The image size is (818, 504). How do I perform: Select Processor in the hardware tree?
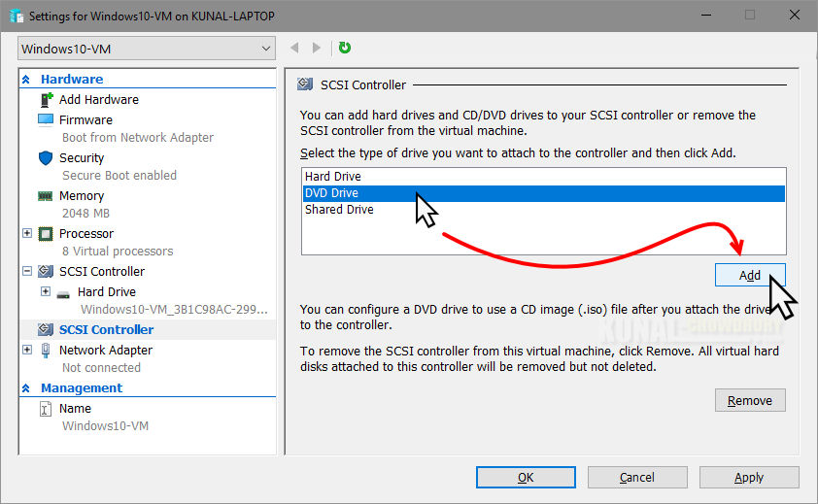tap(86, 234)
